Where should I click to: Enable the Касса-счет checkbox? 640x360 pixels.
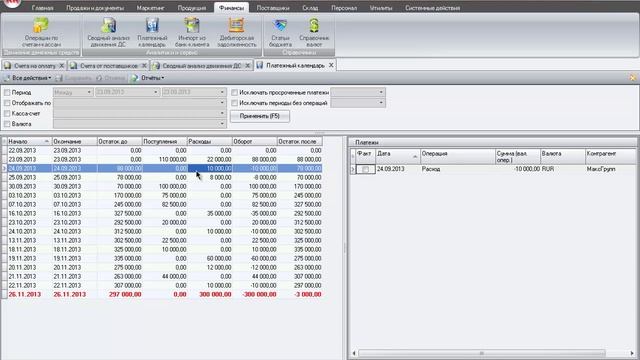(x=7, y=113)
